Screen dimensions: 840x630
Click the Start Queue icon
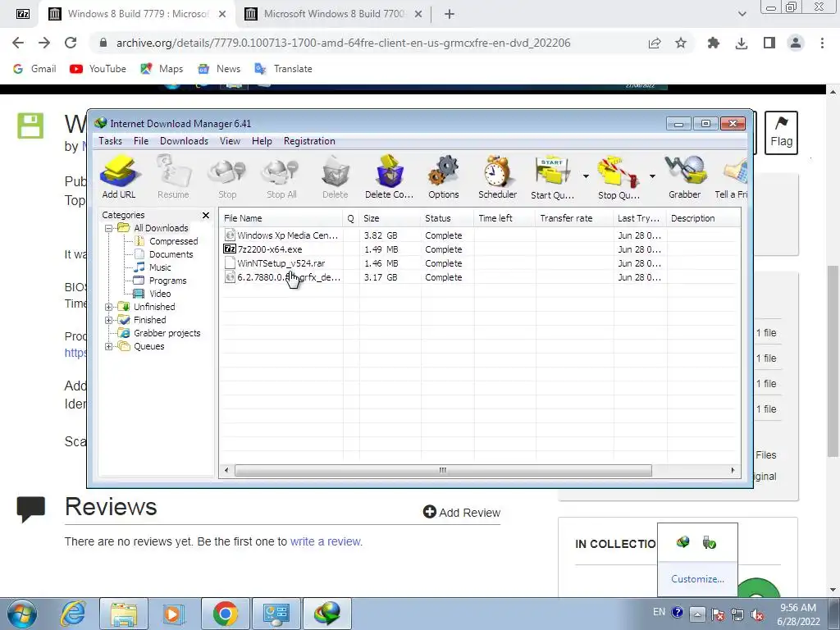552,177
